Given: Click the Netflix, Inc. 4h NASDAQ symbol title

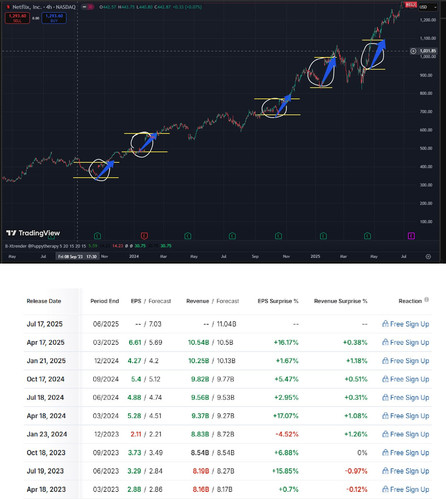Looking at the screenshot, I should coord(44,7).
